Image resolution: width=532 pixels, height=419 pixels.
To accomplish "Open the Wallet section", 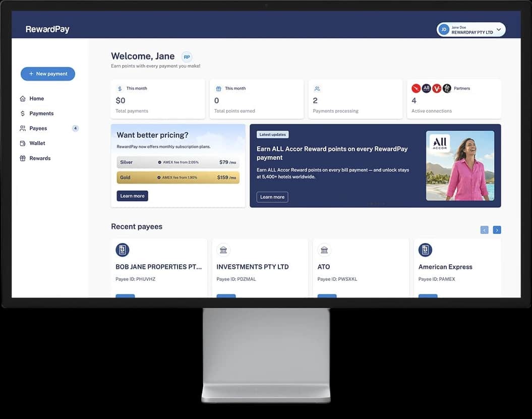I will click(x=37, y=143).
